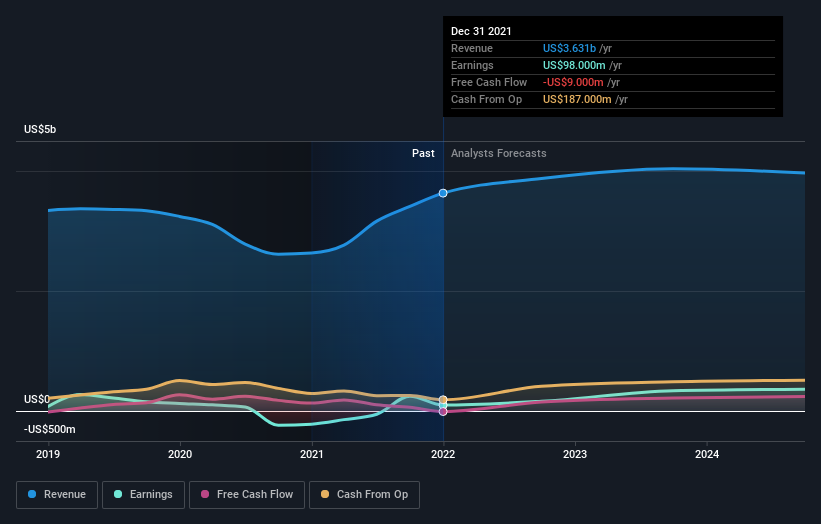This screenshot has width=821, height=524.
Task: Click the -US$9.000m free cash flow value
Action: point(573,82)
